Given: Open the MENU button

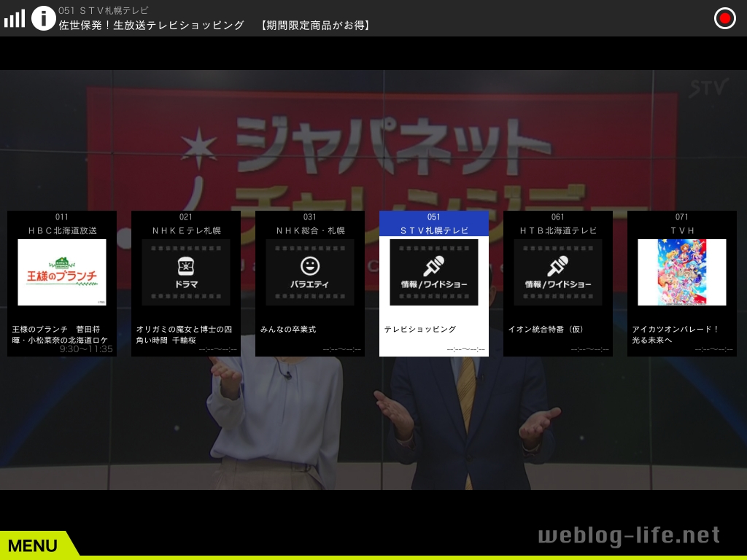Looking at the screenshot, I should (38, 545).
